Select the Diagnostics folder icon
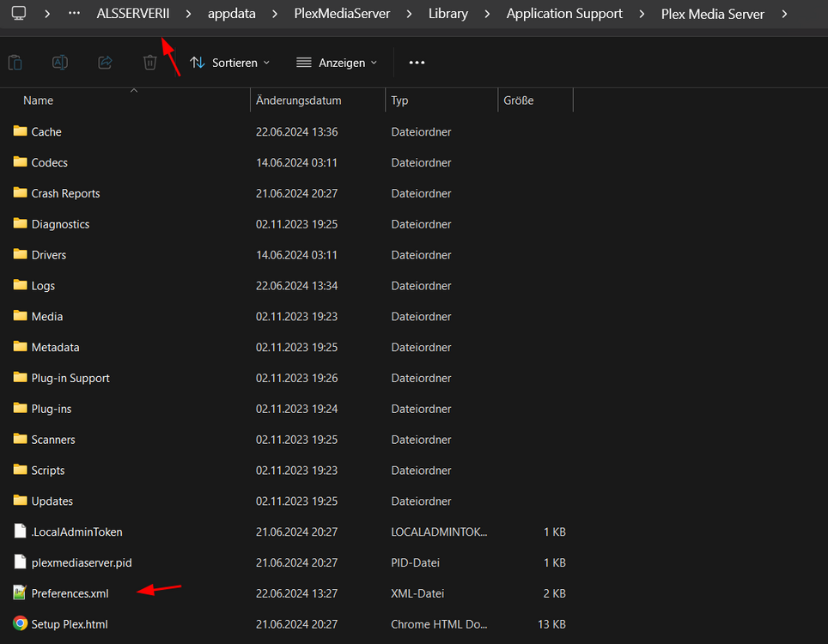Image resolution: width=828 pixels, height=644 pixels. pos(20,223)
